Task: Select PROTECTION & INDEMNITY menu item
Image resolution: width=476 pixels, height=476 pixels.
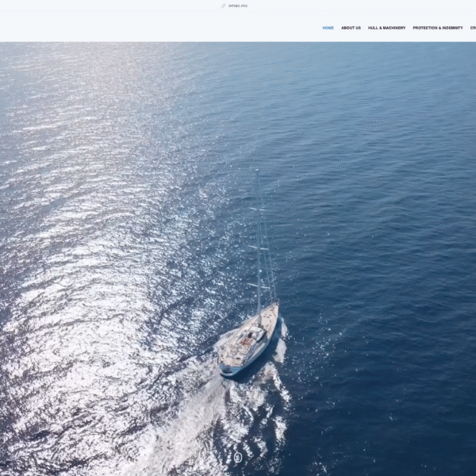Action: click(437, 28)
